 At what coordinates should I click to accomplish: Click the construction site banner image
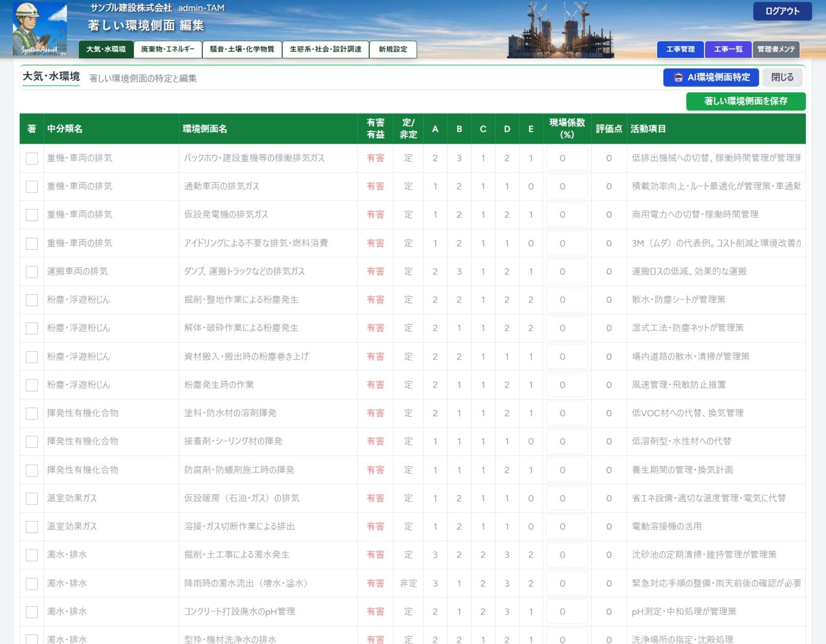[561, 29]
